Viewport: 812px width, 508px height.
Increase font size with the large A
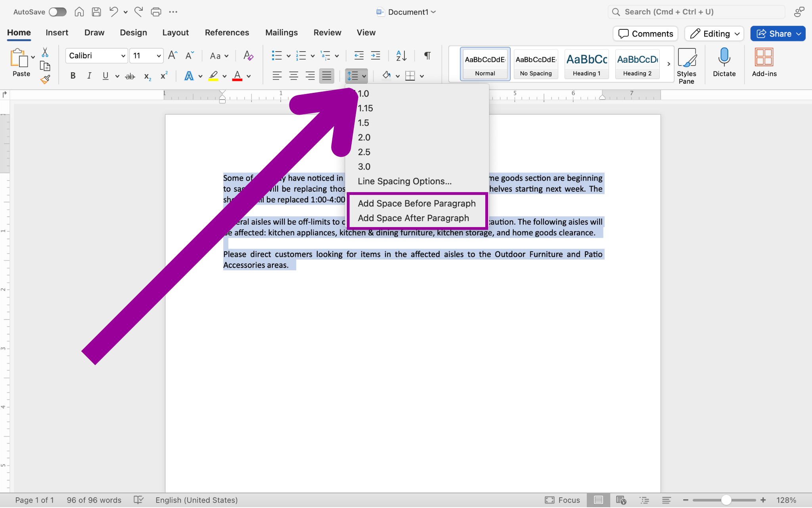(172, 56)
